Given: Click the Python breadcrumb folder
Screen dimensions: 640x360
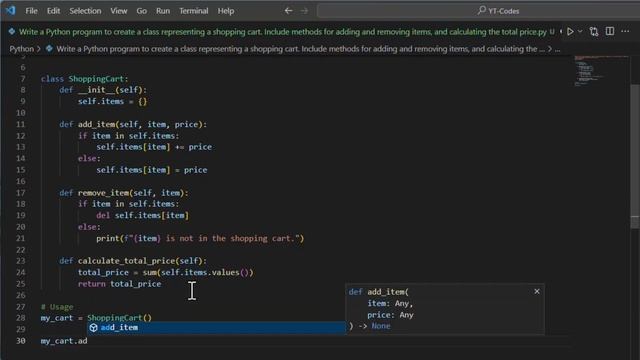Looking at the screenshot, I should tap(22, 49).
